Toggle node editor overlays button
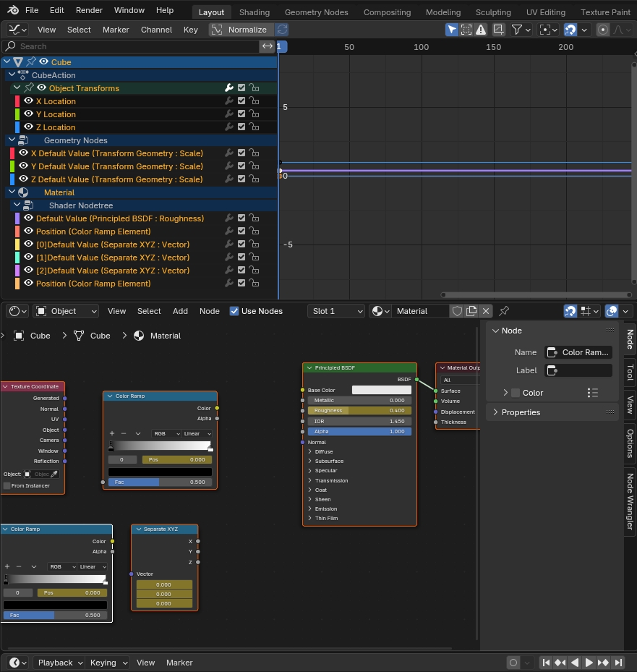Image resolution: width=637 pixels, height=672 pixels. coord(612,311)
